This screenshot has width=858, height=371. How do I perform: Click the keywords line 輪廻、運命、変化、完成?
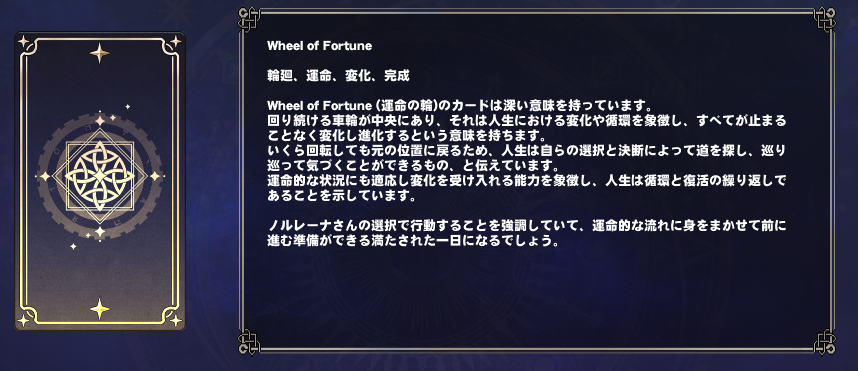click(338, 76)
